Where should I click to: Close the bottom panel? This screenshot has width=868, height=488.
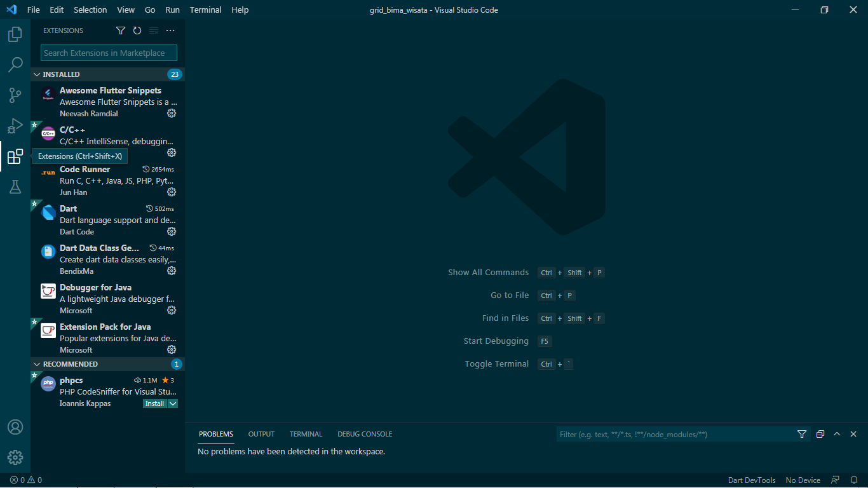click(x=853, y=434)
